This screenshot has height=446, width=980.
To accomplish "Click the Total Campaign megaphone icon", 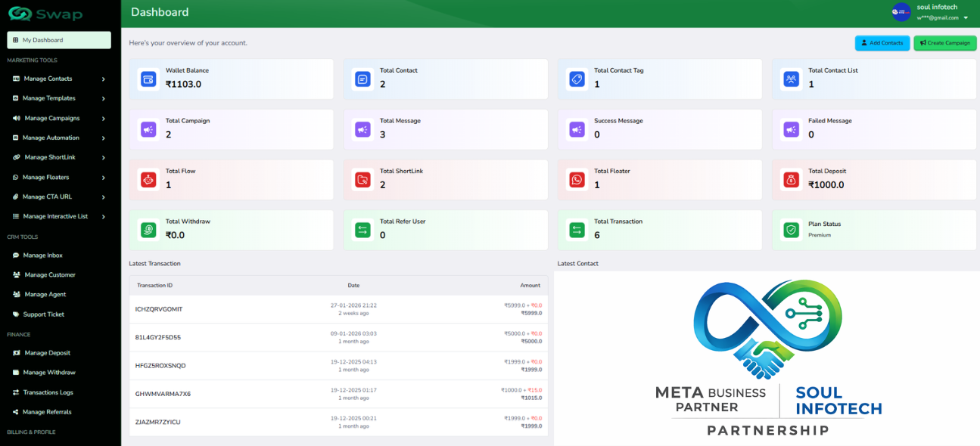I will (148, 130).
